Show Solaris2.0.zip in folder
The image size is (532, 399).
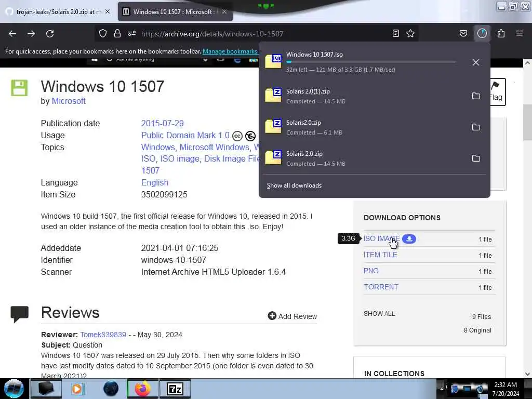[x=476, y=127]
